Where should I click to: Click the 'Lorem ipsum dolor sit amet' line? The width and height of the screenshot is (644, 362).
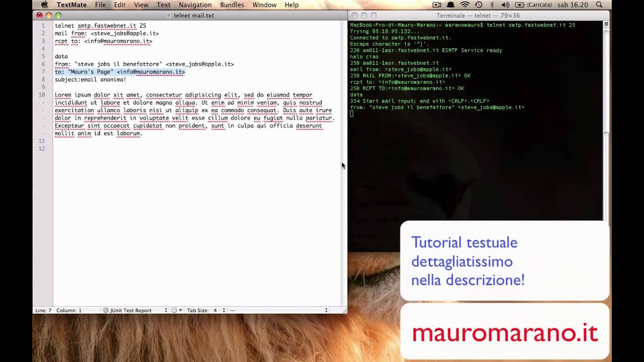coord(184,95)
